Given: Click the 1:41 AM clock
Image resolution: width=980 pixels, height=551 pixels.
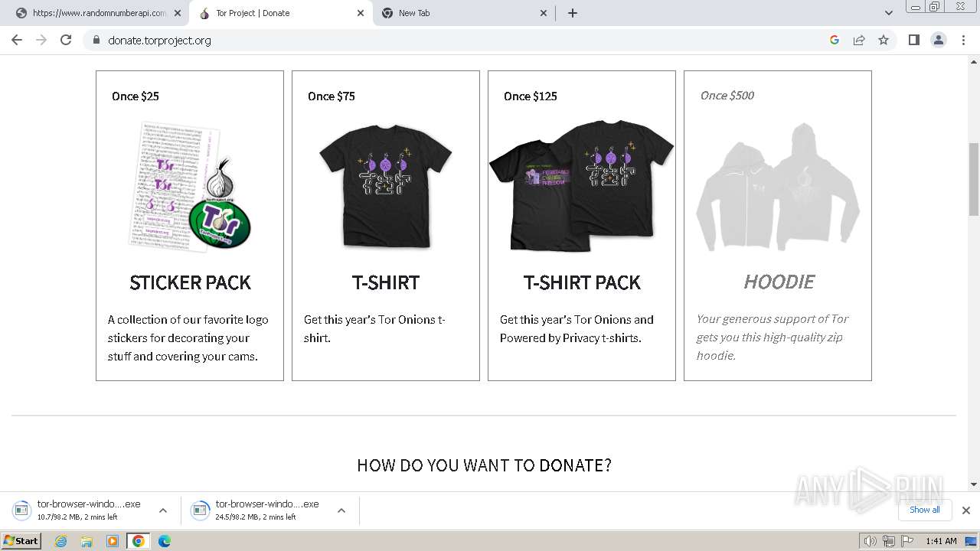Looking at the screenshot, I should click(x=941, y=541).
